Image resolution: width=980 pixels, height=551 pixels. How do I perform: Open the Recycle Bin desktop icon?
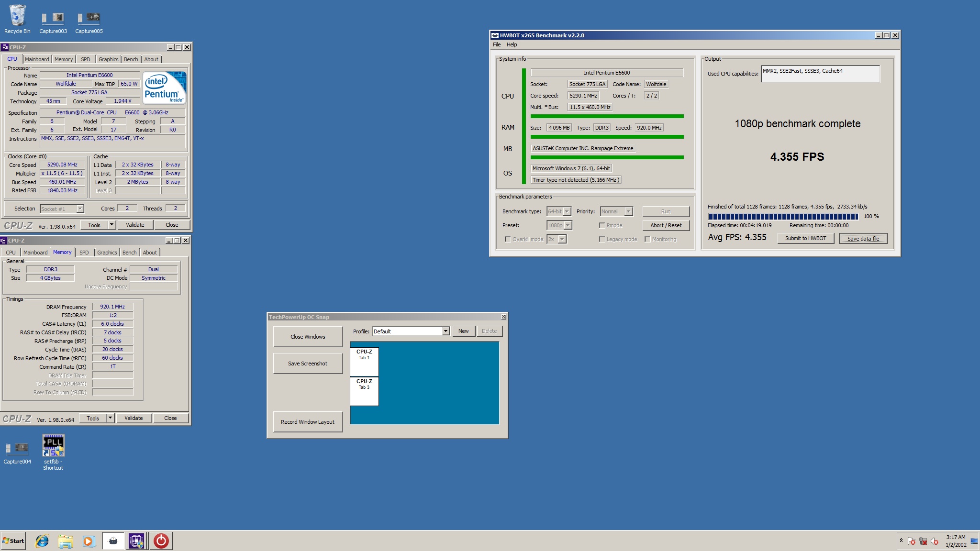[17, 19]
